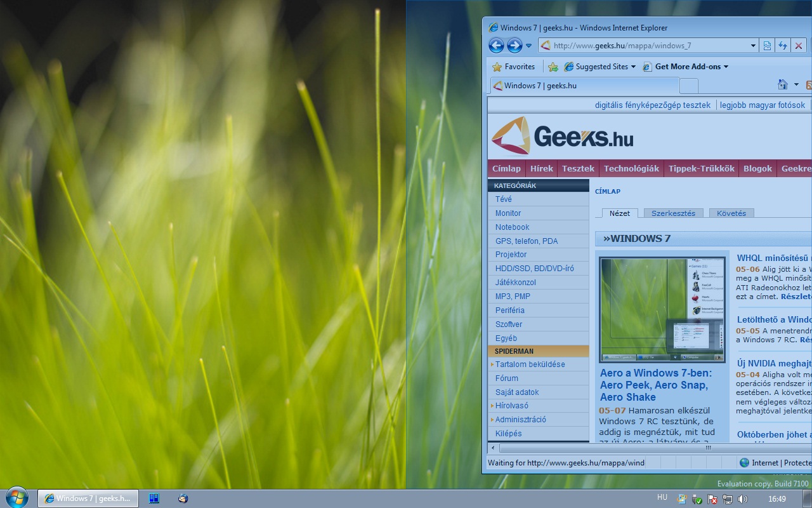The height and width of the screenshot is (508, 812).
Task: Stop page loading with the red X
Action: 799,46
